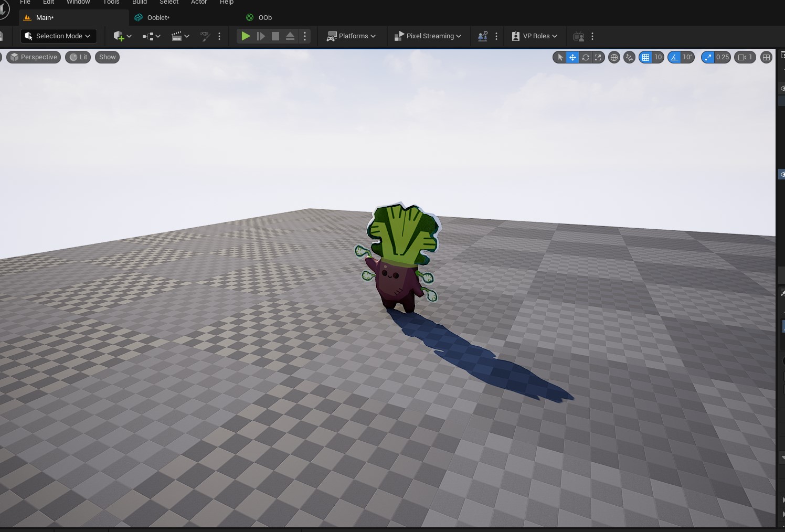Toggle rotation angle snapping

(675, 57)
